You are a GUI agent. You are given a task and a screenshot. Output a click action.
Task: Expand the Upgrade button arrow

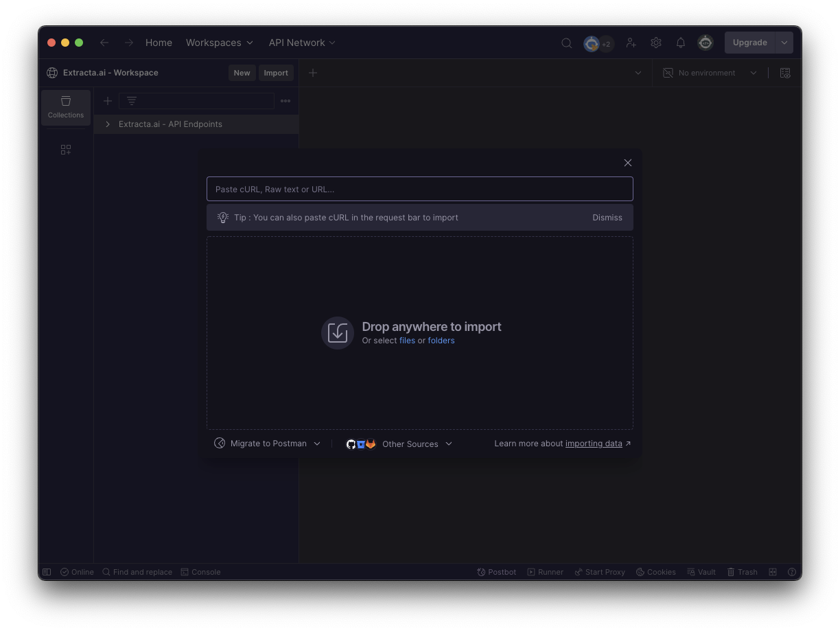[x=784, y=43]
